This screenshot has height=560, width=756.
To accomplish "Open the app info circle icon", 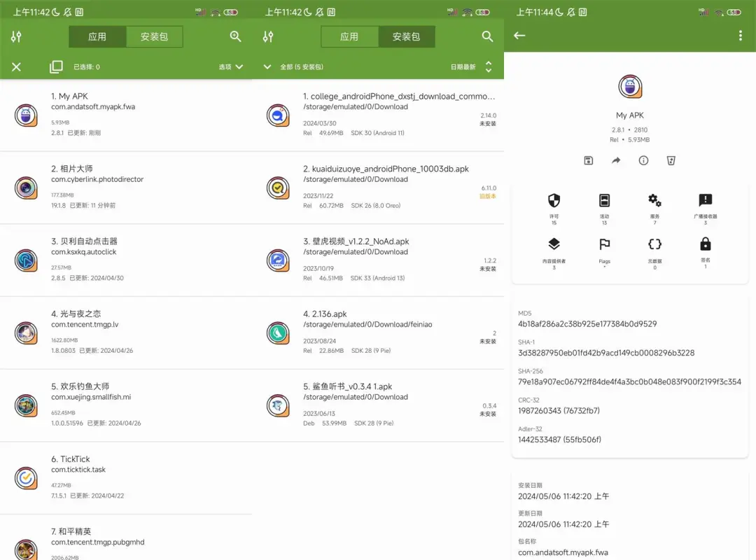I will tap(643, 160).
